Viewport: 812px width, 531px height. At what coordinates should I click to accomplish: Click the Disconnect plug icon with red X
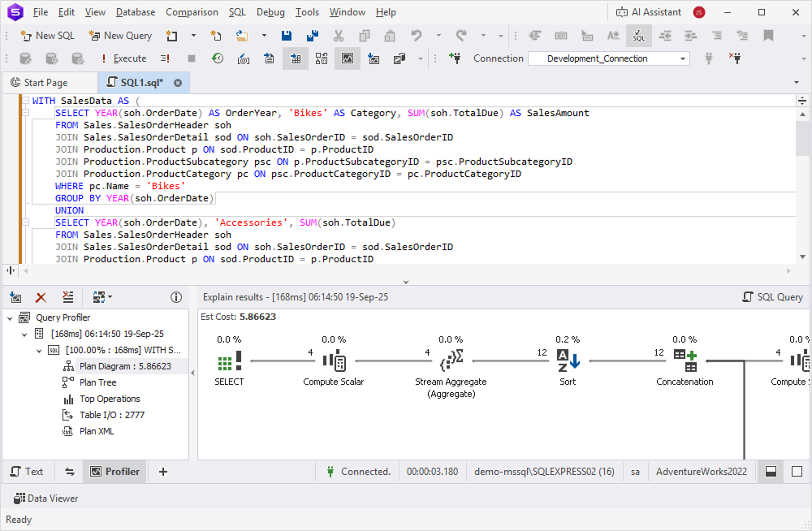[736, 58]
